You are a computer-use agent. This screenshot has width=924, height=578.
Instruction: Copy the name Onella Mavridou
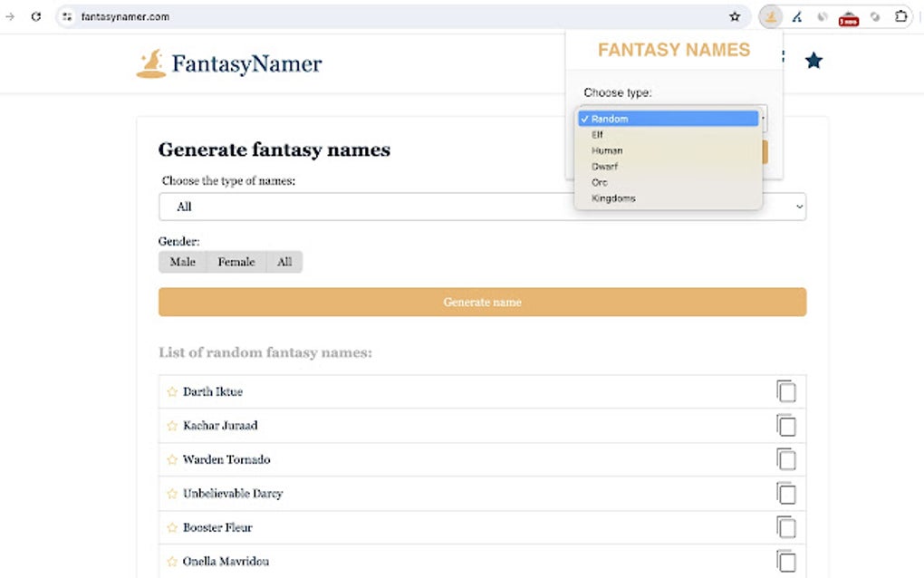click(786, 561)
